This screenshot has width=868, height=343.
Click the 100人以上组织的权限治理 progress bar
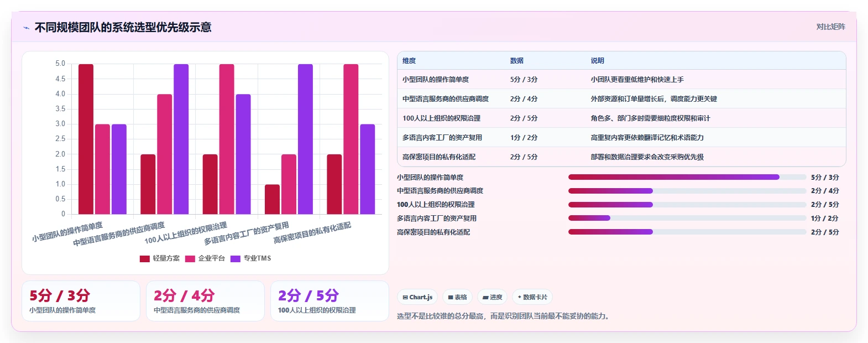pos(687,205)
